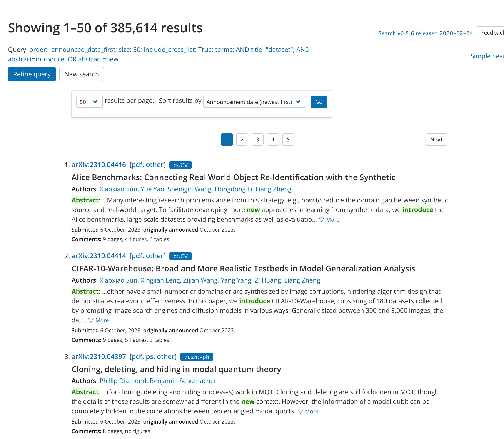The height and width of the screenshot is (439, 504).
Task: Open the quant-ph category tag
Action: 197,357
